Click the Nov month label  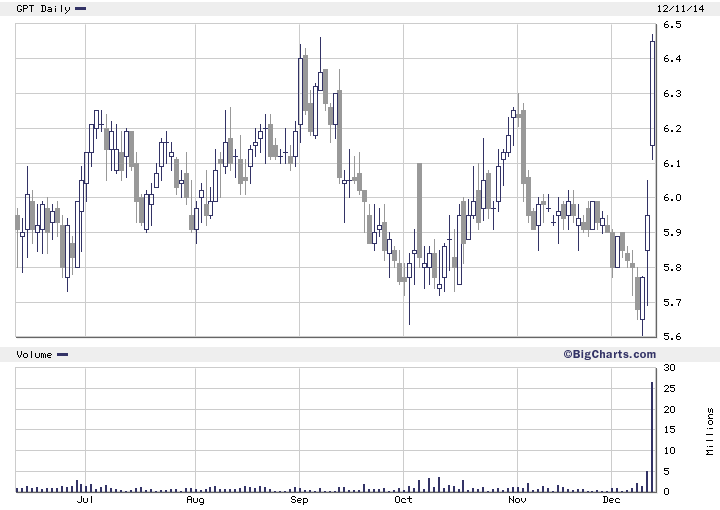(x=517, y=500)
